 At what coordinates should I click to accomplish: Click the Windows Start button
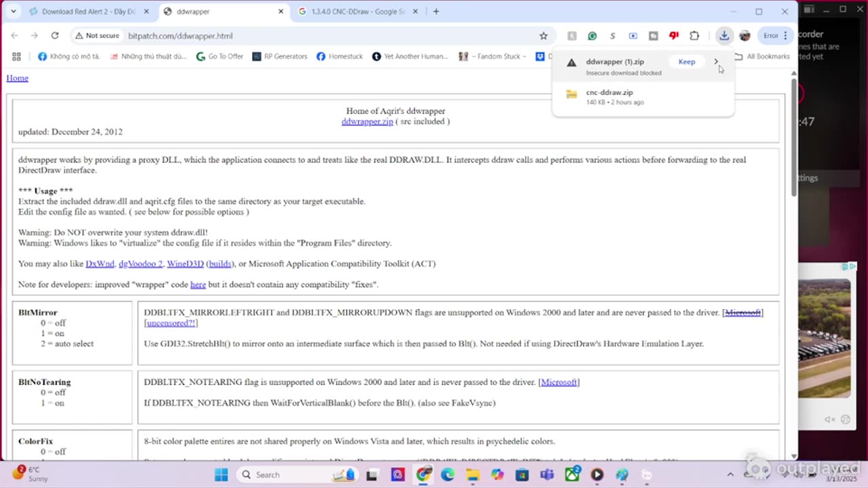(x=221, y=474)
